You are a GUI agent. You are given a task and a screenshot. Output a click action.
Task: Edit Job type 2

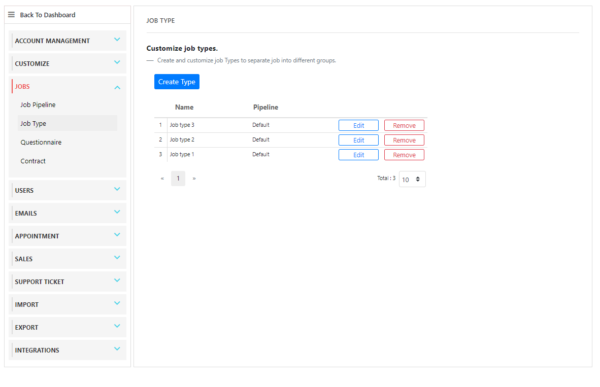pos(359,140)
